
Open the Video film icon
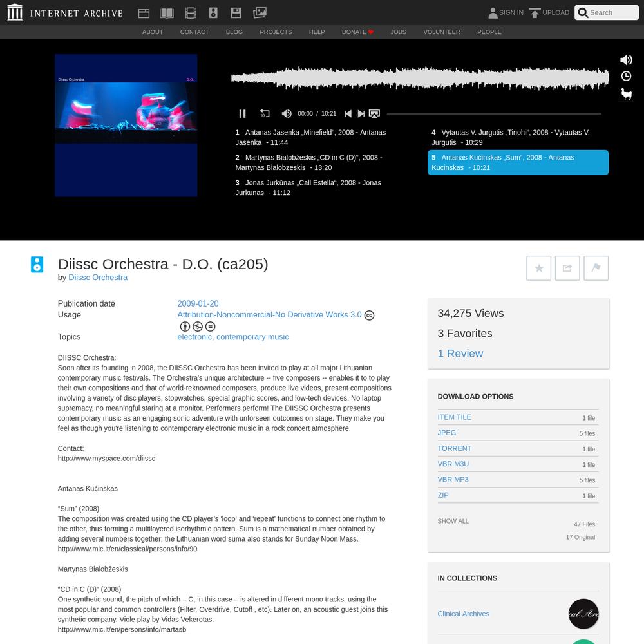[191, 13]
